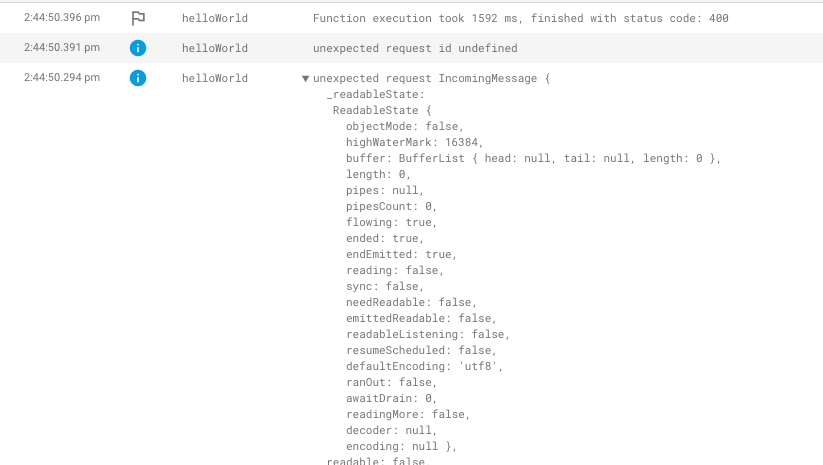Click the buffer: BufferList line
Screen dimensions: 823x465
coord(533,158)
